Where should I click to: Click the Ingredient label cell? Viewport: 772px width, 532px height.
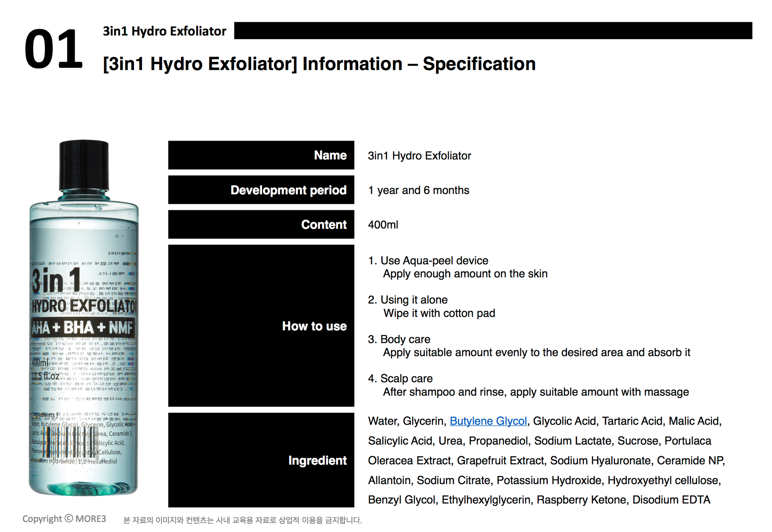(x=261, y=460)
